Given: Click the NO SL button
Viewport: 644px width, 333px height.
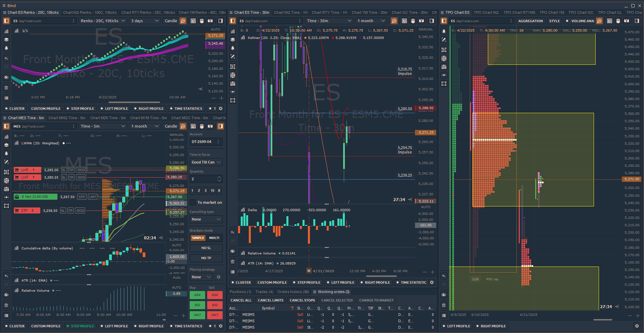Looking at the screenshot, I should pos(206,248).
